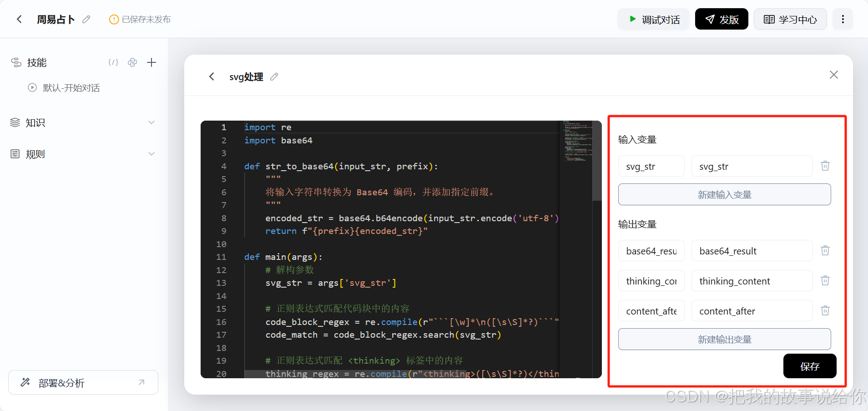Click the thinking_content output description field

coord(752,281)
